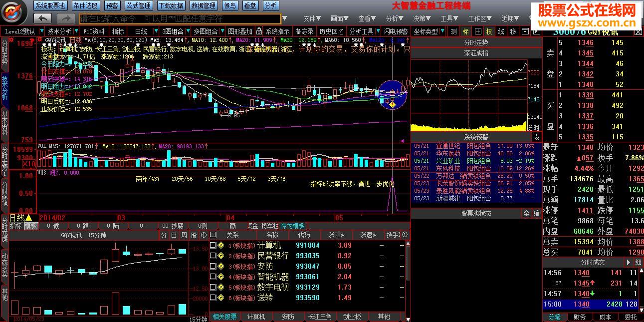
Task: Toggle the 标 marker tool
Action: click(466, 31)
